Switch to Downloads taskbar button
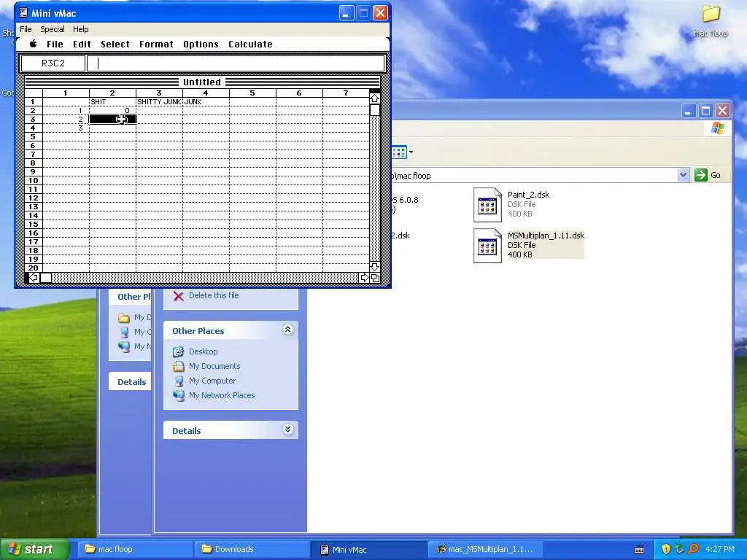The width and height of the screenshot is (747, 560). tap(252, 549)
